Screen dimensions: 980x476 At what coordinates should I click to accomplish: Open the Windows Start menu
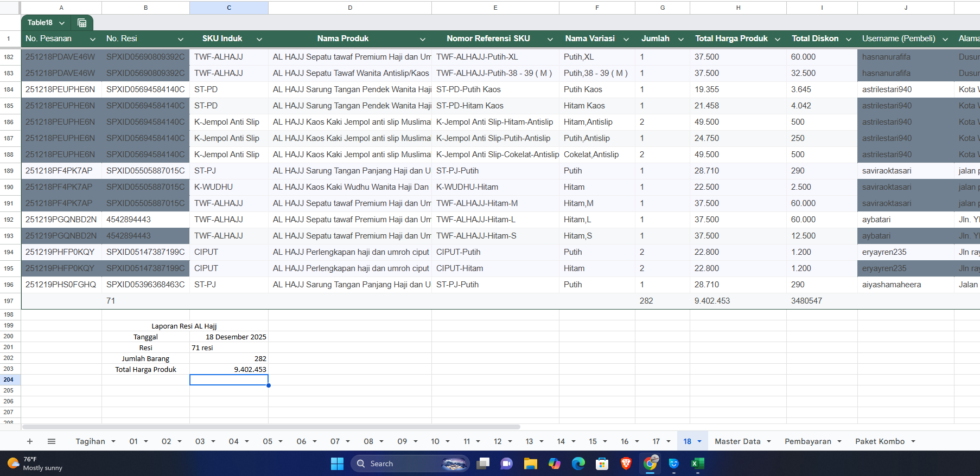pos(337,464)
